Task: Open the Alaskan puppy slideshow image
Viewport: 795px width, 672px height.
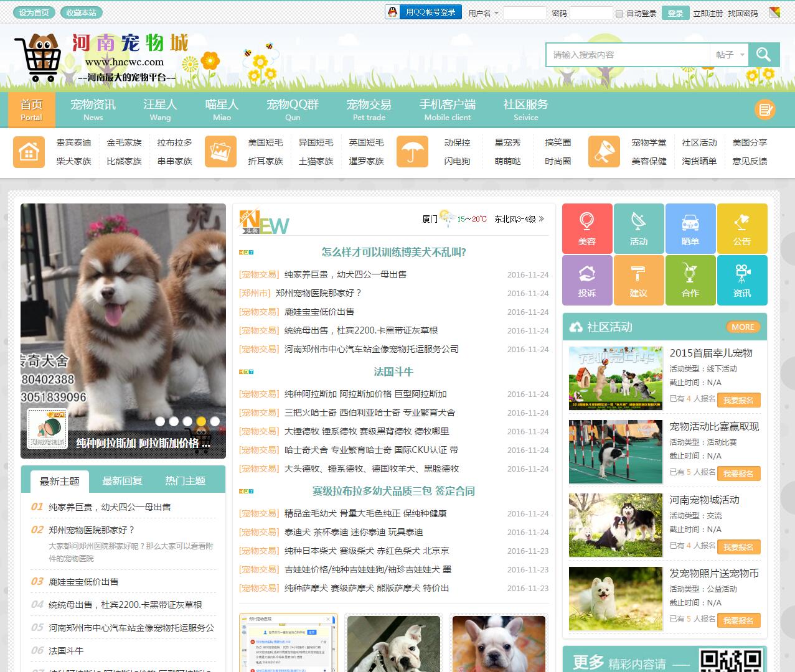Action: [123, 330]
